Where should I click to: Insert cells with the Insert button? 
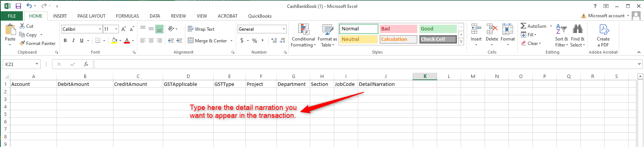[476, 35]
